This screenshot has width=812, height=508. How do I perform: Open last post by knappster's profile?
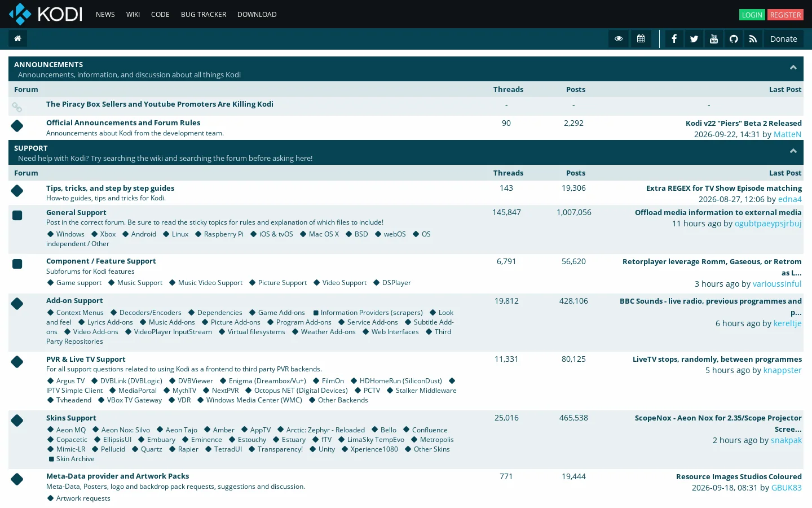click(783, 370)
